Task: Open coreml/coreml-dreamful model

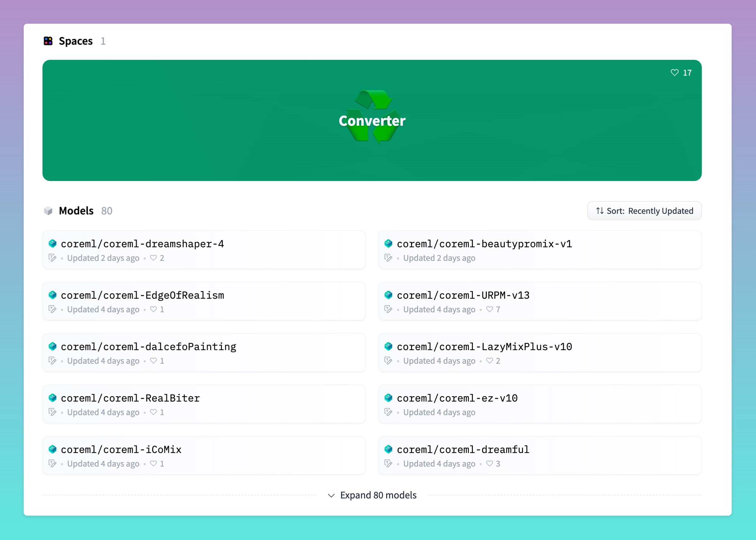Action: click(x=540, y=455)
